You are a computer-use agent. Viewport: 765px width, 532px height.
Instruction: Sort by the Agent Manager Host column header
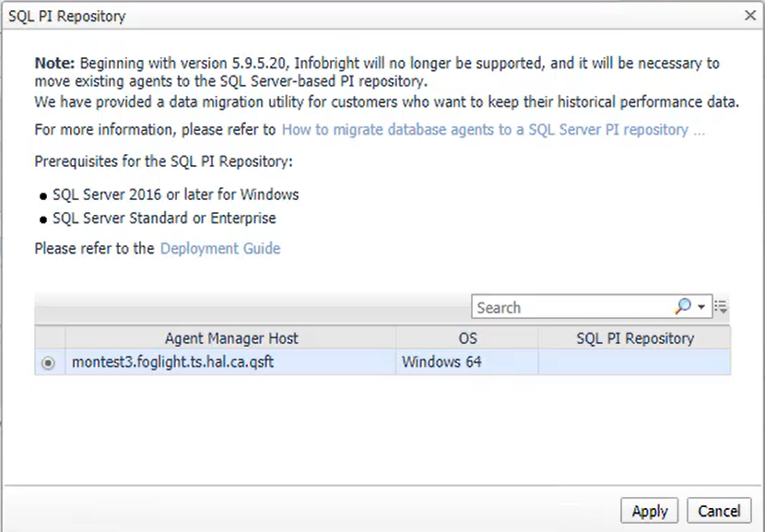[x=230, y=337]
